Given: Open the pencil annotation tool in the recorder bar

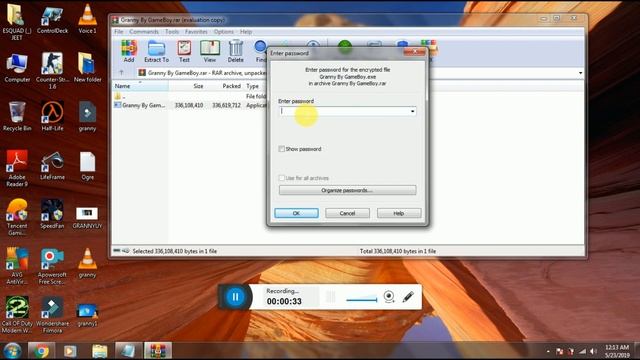Looking at the screenshot, I should pos(408,297).
